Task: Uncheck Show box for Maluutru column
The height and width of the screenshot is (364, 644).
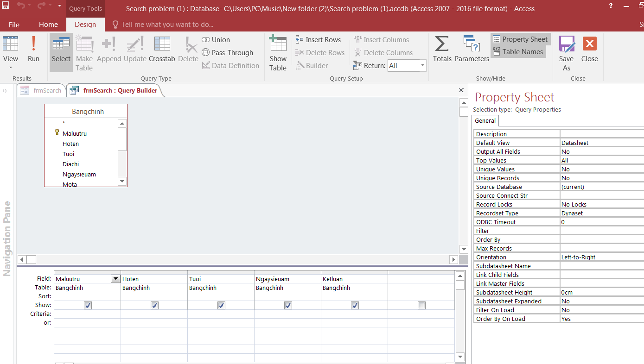Action: (88, 305)
